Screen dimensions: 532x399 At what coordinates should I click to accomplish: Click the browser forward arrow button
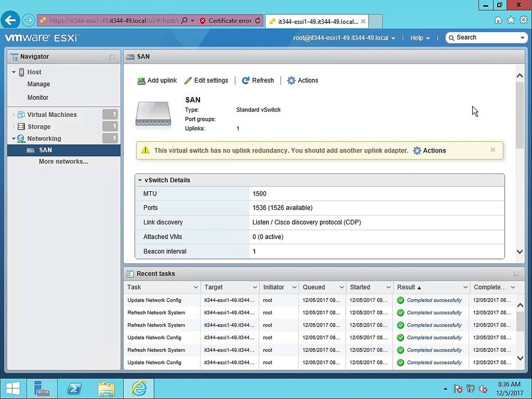click(28, 21)
